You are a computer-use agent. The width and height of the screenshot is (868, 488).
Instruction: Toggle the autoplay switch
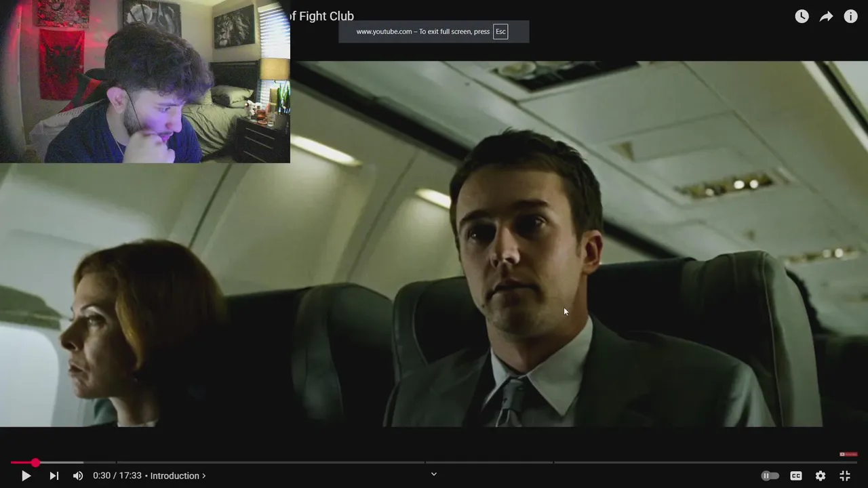click(x=770, y=476)
